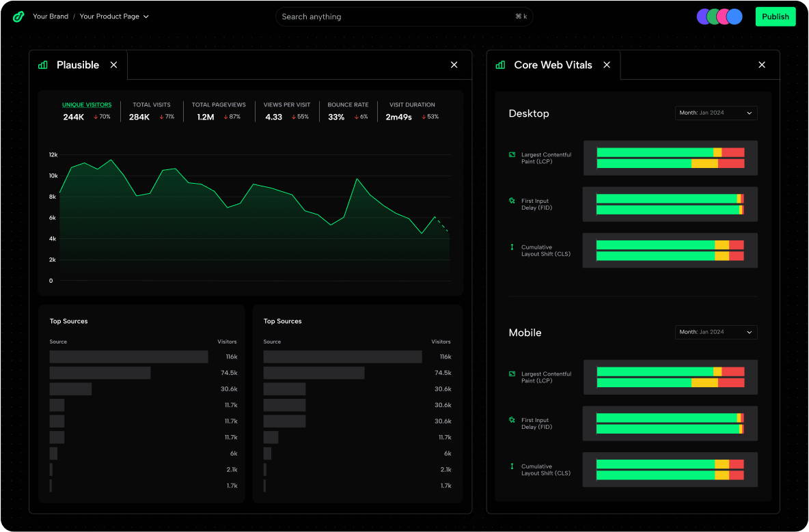Click the 6k value in left Top Sources
Image resolution: width=809 pixels, height=532 pixels.
[x=234, y=453]
